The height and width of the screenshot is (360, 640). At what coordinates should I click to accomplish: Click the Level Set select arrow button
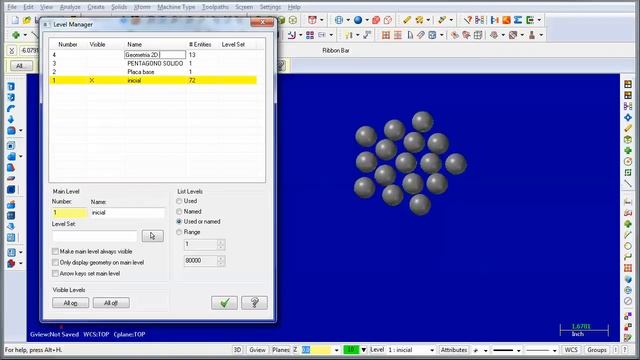point(153,236)
